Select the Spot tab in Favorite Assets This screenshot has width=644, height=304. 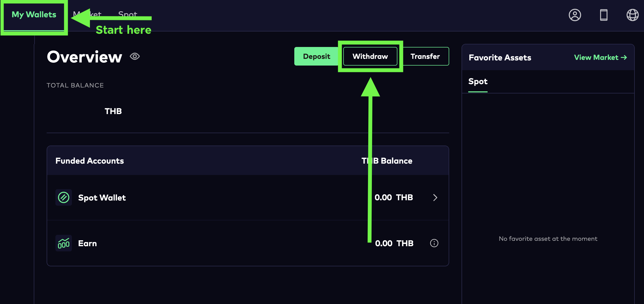pyautogui.click(x=478, y=82)
